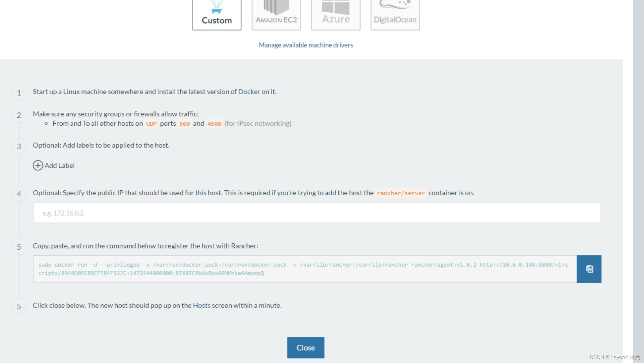Viewport: 644px width, 363px height.
Task: Click the Docker hyperlink in step 1
Action: click(x=249, y=91)
